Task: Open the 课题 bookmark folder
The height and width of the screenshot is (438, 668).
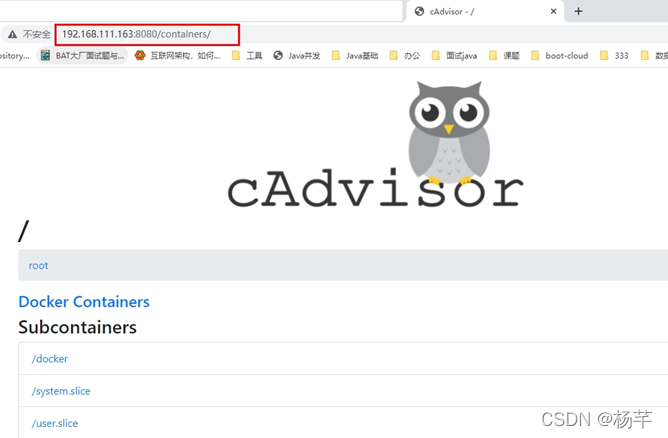Action: pos(504,55)
